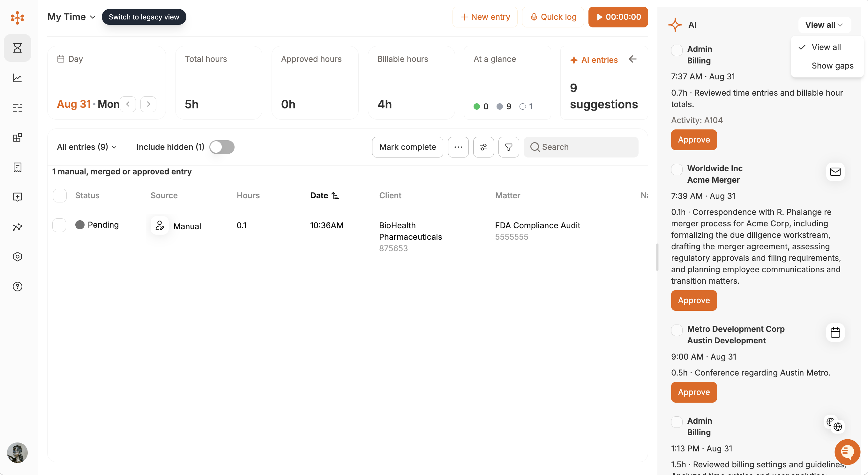Click the globe icon on second Admin Billing card

834,424
